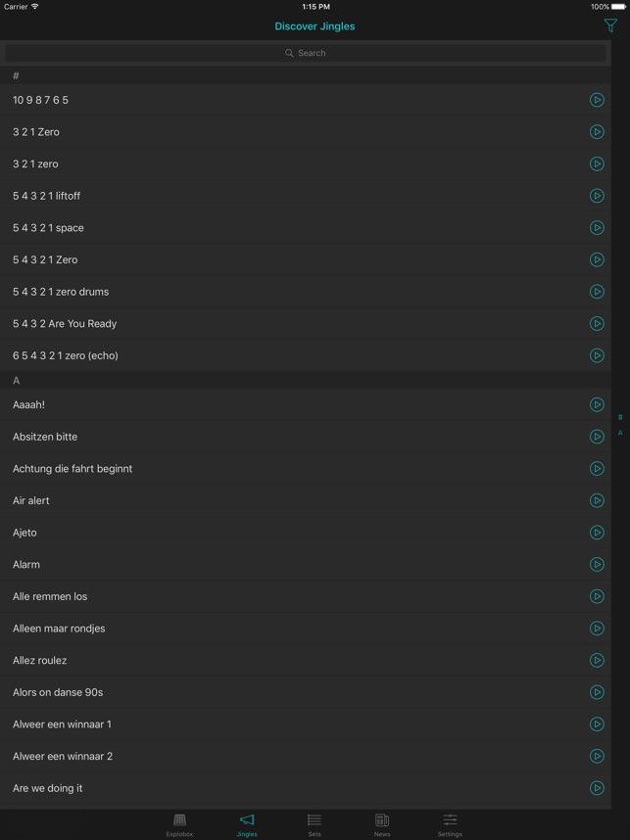Jump to section A in index bar
Viewport: 630px width, 840px height.
(x=620, y=433)
